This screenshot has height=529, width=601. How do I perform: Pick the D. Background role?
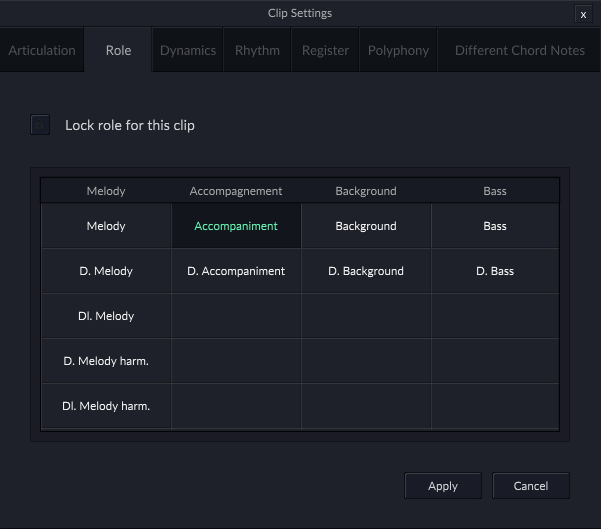(366, 271)
